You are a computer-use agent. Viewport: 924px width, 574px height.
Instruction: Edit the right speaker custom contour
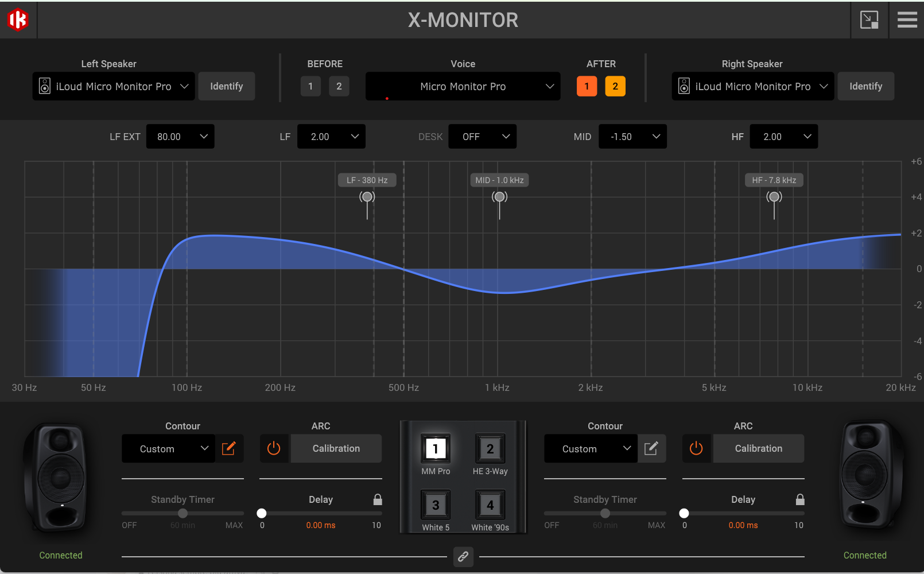click(x=651, y=448)
